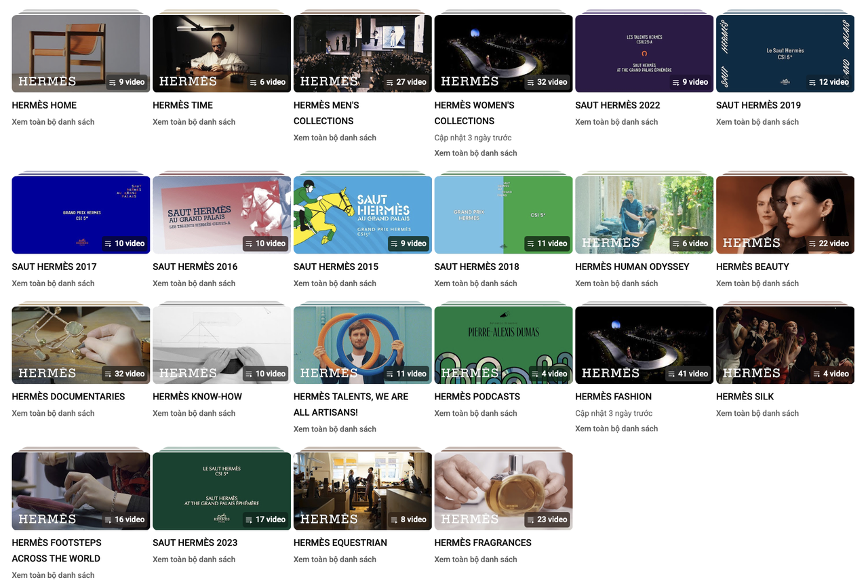The image size is (868, 588).
Task: Click the SAUT HERMÈS 2019 title
Action: (758, 105)
